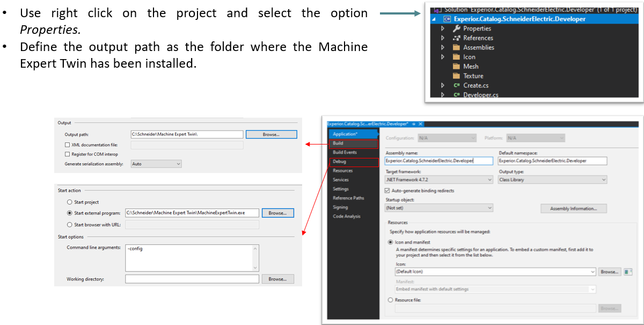Select the Texture folder label
The height and width of the screenshot is (325, 644).
[473, 76]
